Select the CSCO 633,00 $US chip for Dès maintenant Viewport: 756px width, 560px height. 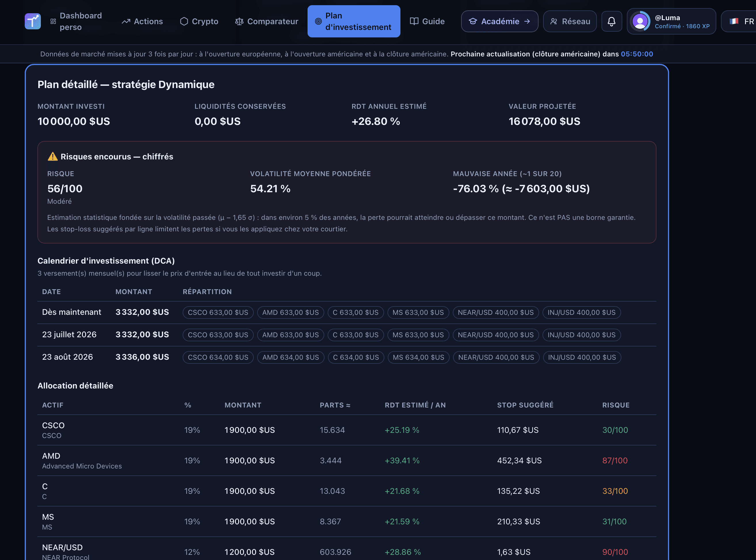(x=218, y=312)
